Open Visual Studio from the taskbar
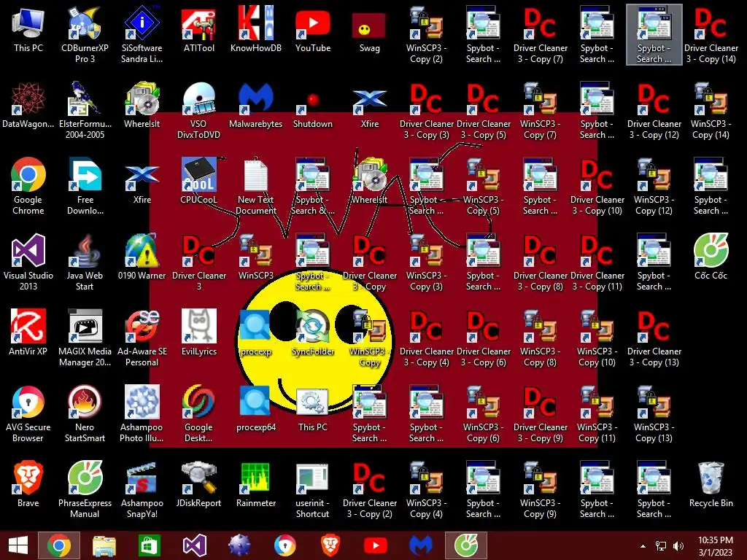 (x=194, y=545)
